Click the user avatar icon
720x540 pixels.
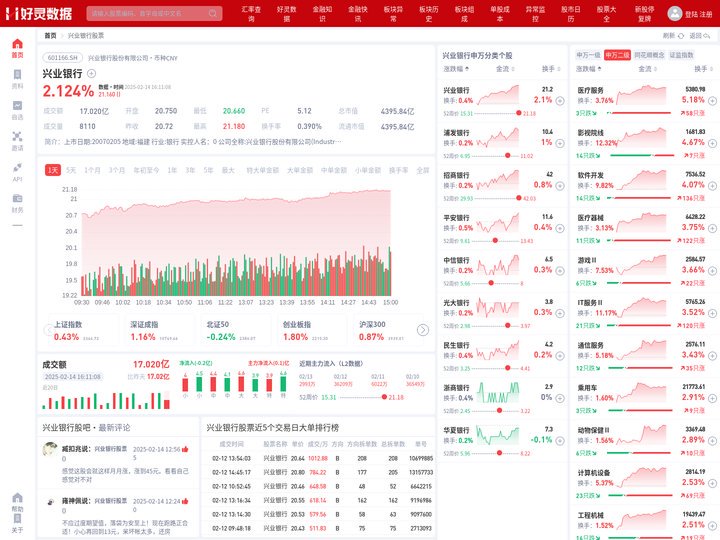point(675,14)
